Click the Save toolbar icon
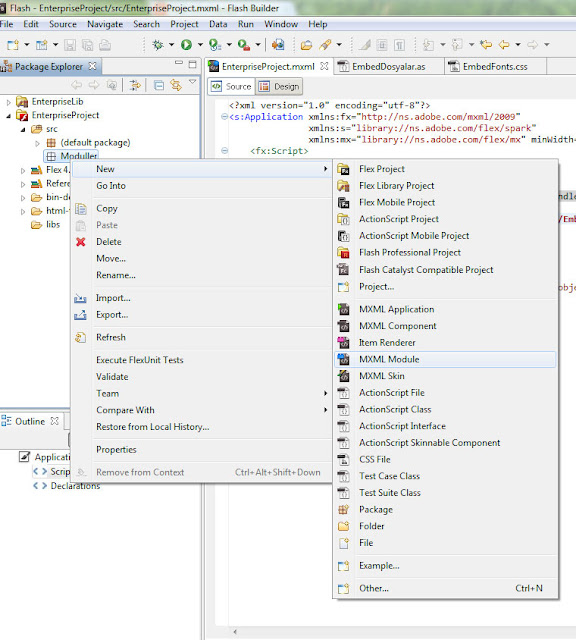576x640 pixels. [x=70, y=44]
